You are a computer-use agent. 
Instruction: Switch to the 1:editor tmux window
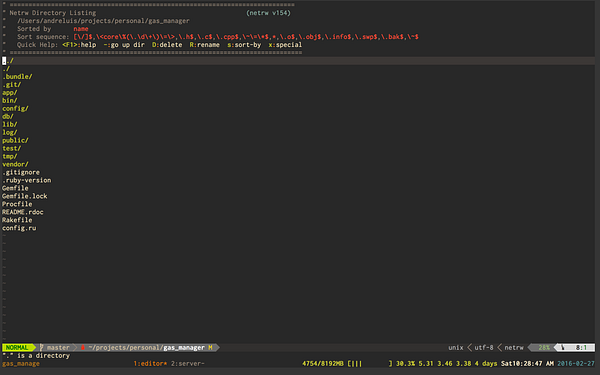(150, 364)
